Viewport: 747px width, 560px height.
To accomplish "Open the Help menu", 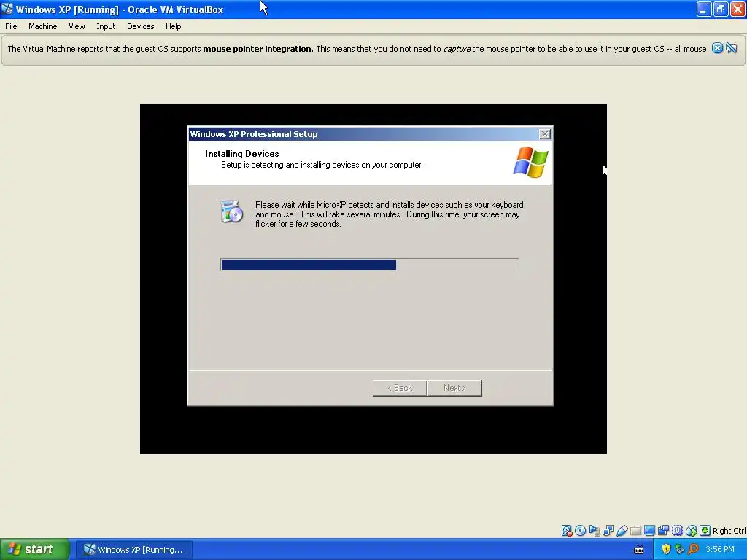I will [174, 26].
